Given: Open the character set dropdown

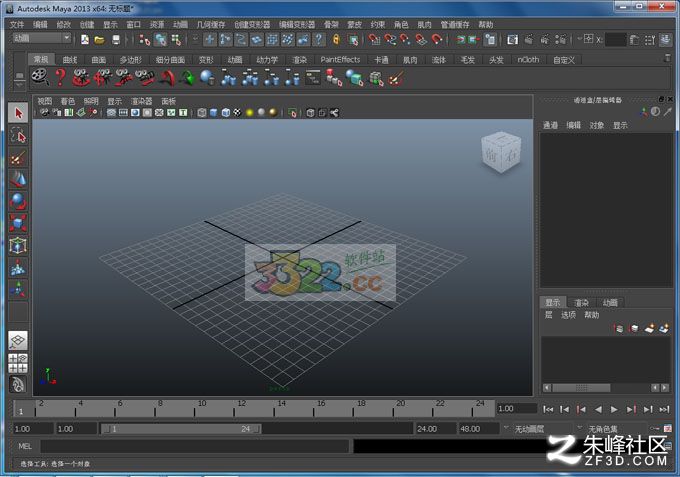Looking at the screenshot, I should click(579, 428).
